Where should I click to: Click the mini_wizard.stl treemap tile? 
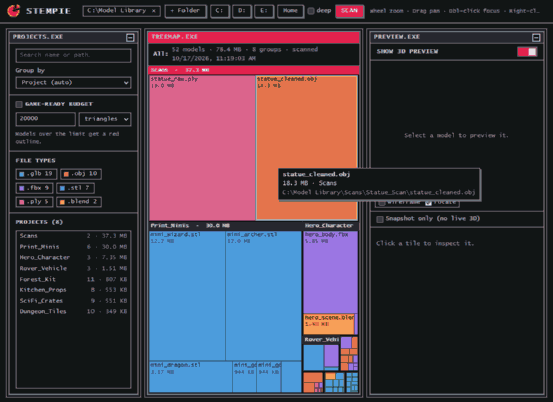187,296
